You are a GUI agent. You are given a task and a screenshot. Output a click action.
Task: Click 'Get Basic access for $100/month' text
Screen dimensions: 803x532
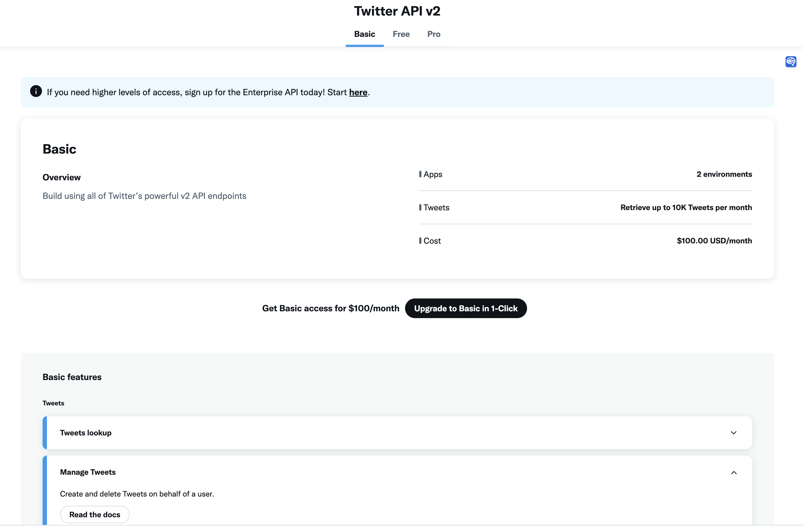coord(331,308)
